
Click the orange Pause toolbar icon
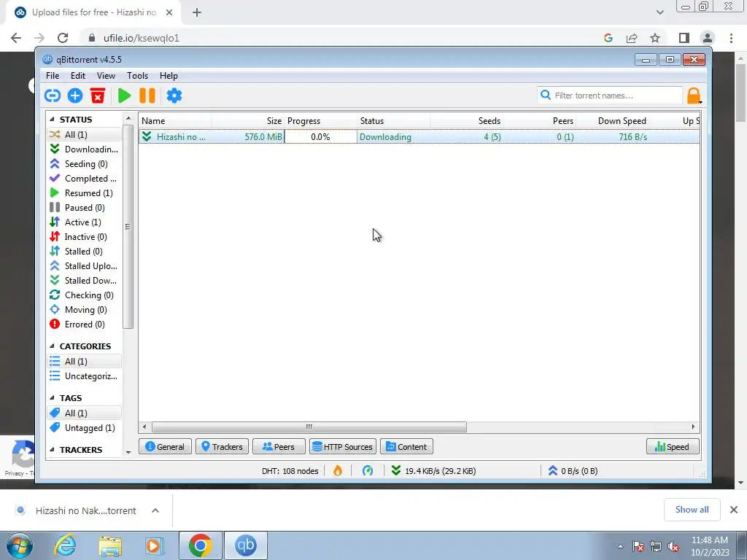[147, 96]
